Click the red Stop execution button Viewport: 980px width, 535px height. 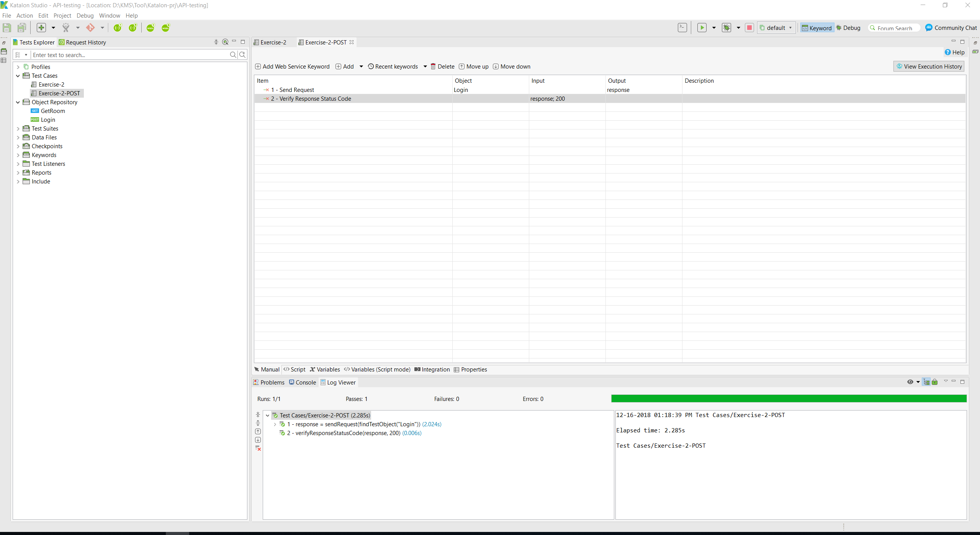pos(749,28)
